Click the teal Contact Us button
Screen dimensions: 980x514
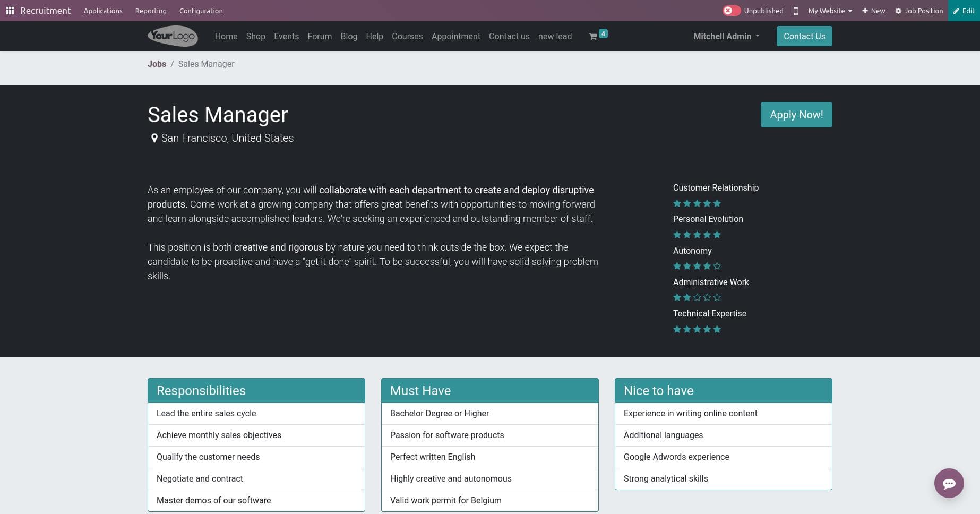tap(804, 36)
